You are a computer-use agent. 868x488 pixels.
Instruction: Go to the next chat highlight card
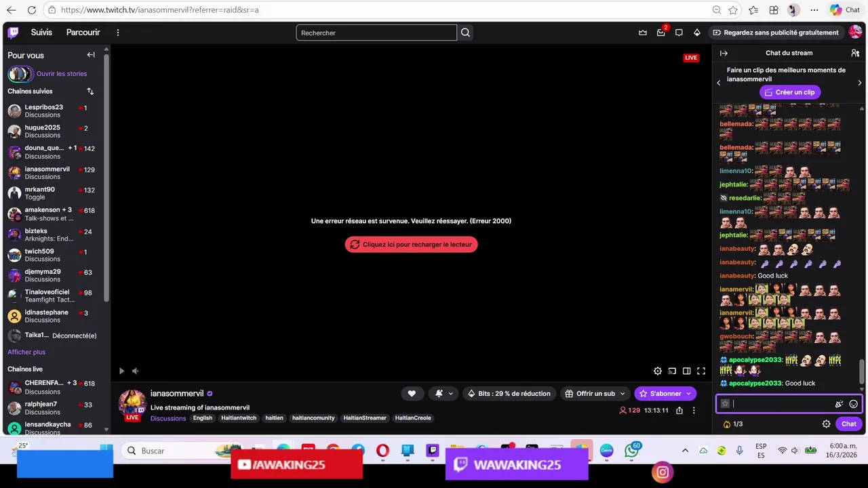tap(860, 83)
